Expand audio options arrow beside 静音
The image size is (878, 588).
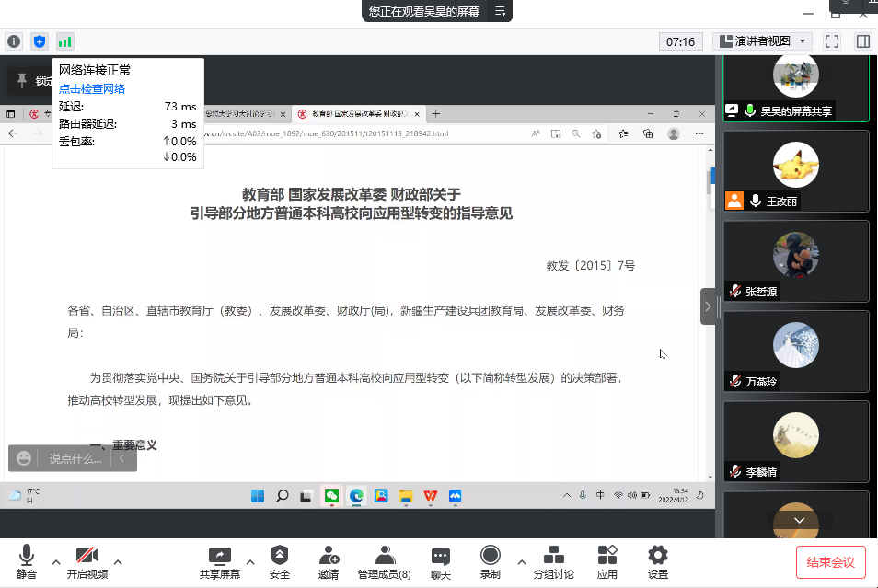(56, 561)
